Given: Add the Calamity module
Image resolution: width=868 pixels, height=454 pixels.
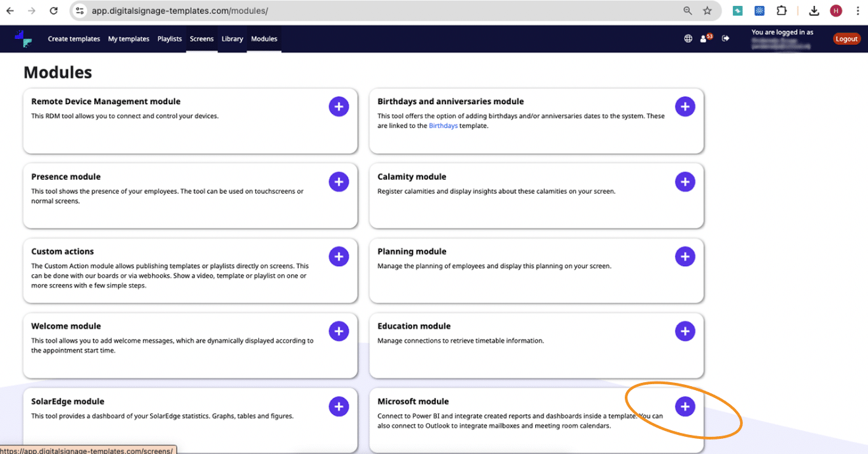Looking at the screenshot, I should coord(685,182).
